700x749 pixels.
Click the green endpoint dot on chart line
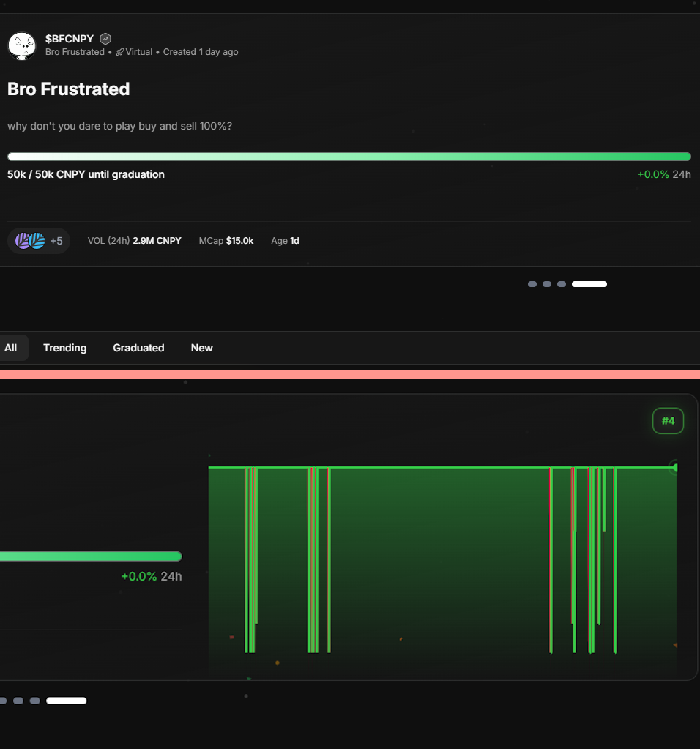pyautogui.click(x=674, y=467)
